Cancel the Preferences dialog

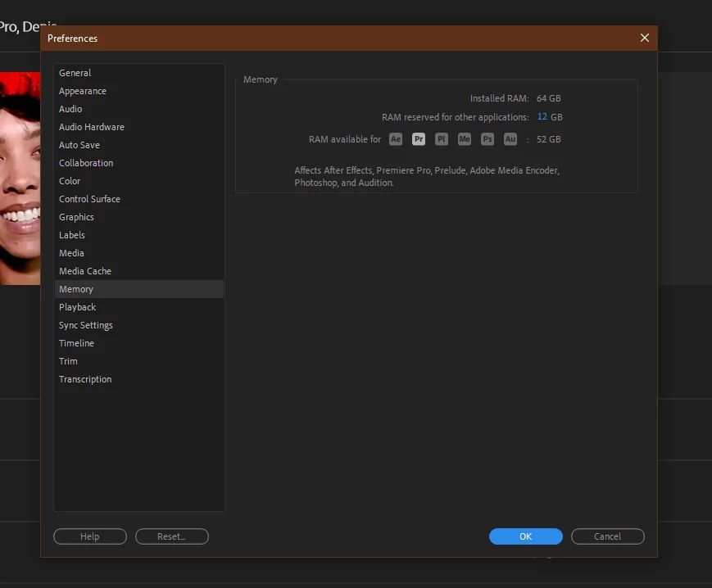pos(608,536)
